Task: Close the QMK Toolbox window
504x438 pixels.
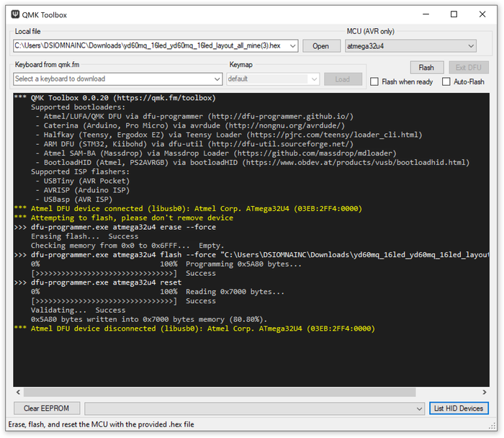Action: click(x=482, y=14)
